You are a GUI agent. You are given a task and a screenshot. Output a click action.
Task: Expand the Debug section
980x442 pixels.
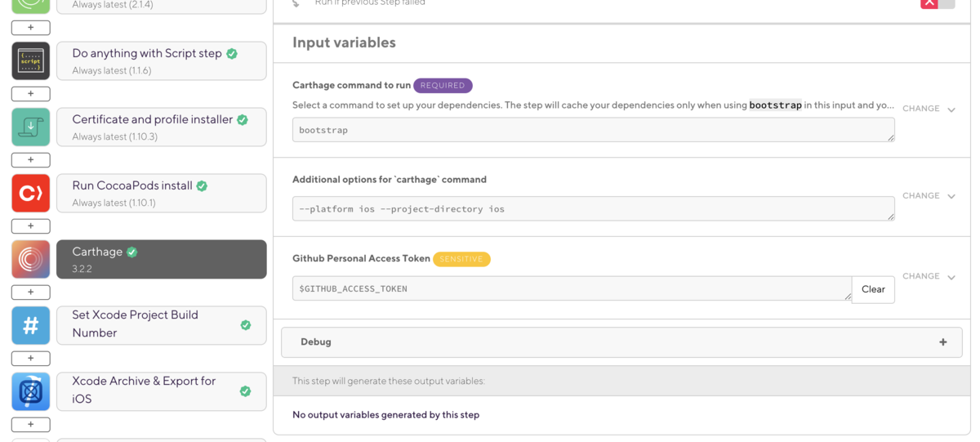(621, 342)
